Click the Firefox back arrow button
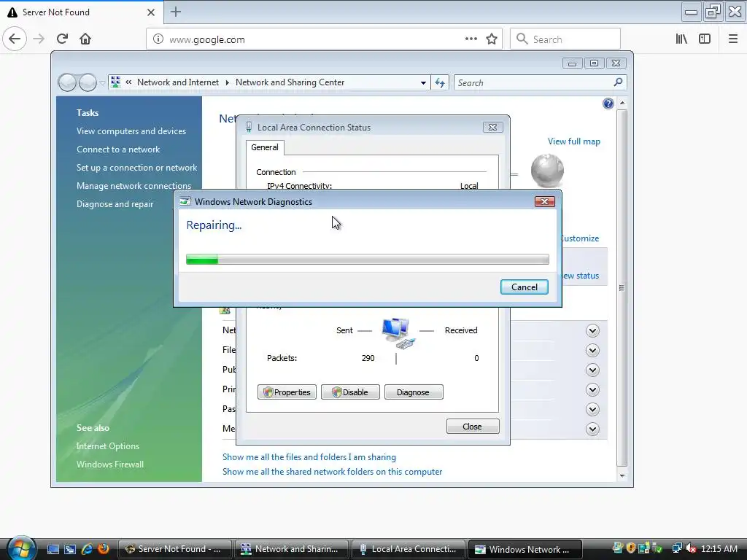The height and width of the screenshot is (560, 747). pos(15,39)
